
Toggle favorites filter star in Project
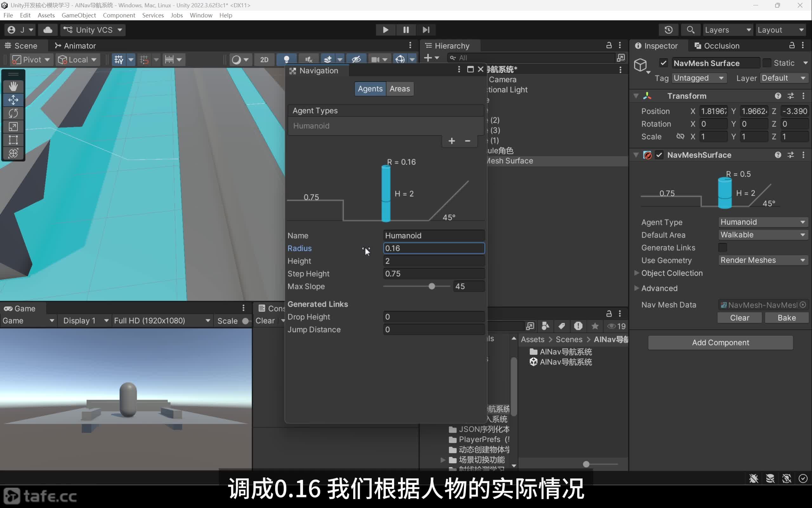click(595, 326)
